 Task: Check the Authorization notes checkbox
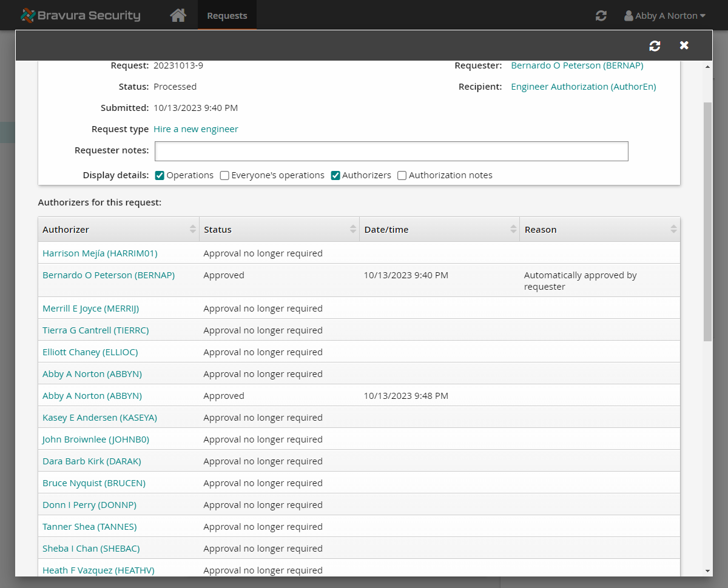click(x=402, y=175)
